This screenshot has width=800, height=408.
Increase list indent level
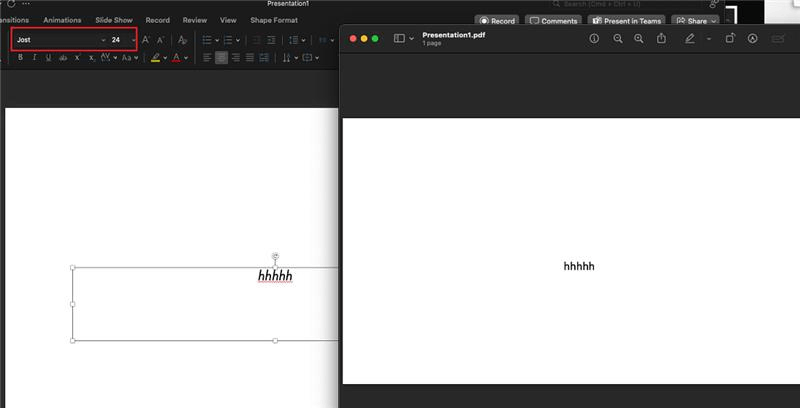271,40
